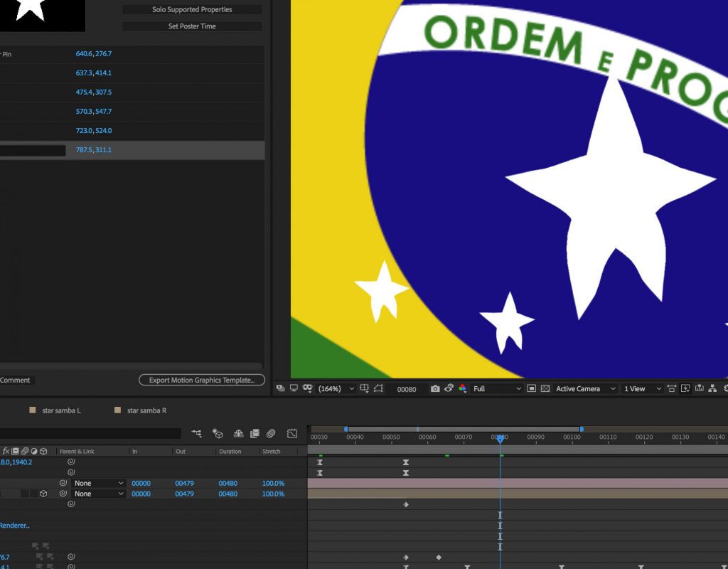
Task: Click the Show Snapshot icon
Action: 449,388
